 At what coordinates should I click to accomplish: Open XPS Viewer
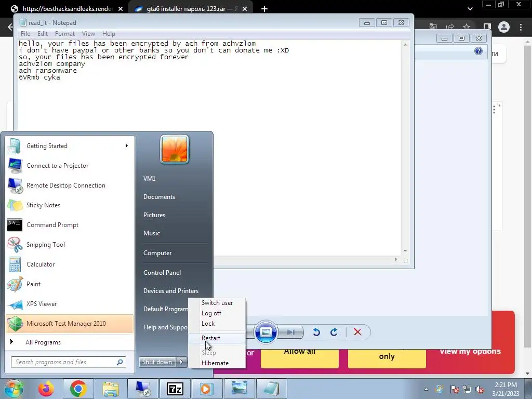pyautogui.click(x=70, y=303)
